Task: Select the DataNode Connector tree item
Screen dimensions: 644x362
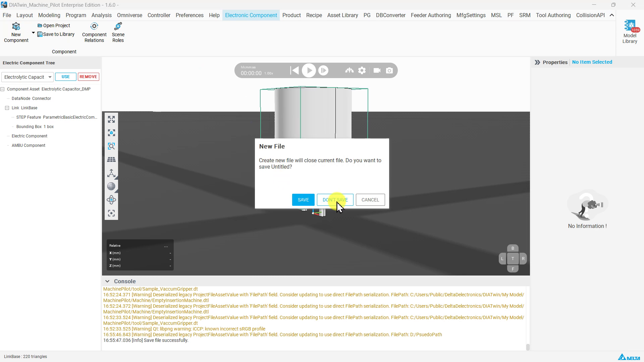Action: point(31,99)
